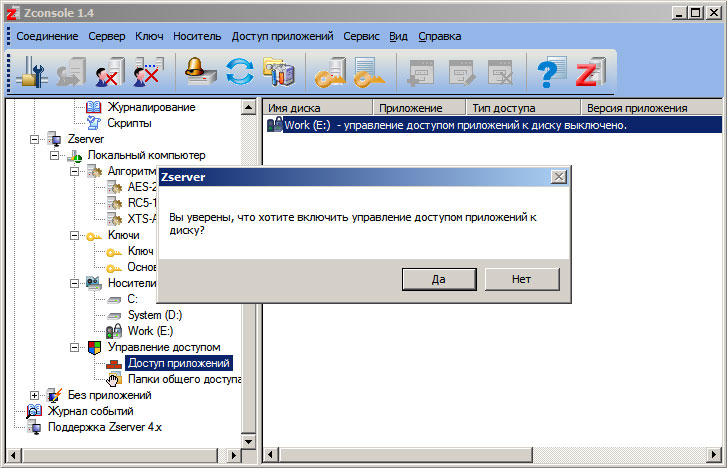Collapse the Zserver tree node
The image size is (727, 468).
(34, 139)
